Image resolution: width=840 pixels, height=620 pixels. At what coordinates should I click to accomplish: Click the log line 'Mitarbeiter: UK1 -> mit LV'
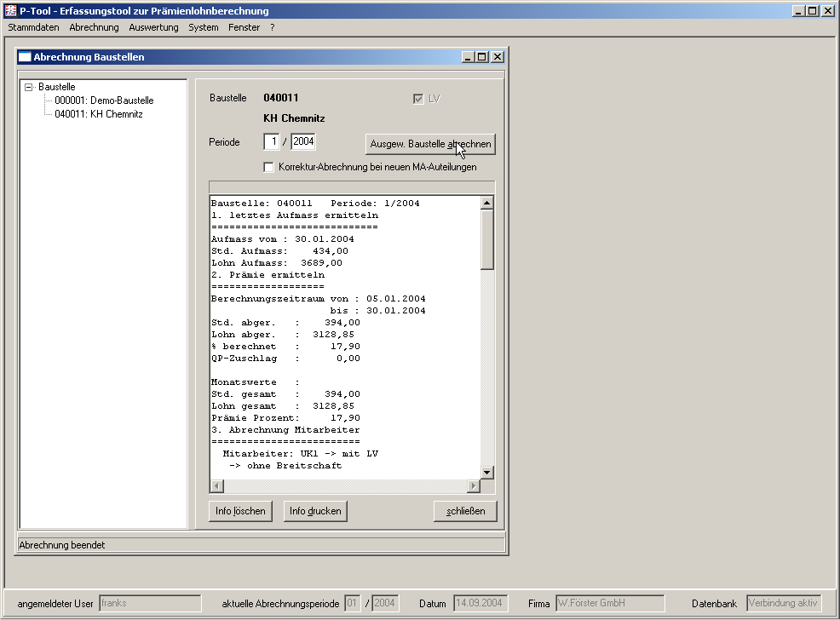coord(301,454)
